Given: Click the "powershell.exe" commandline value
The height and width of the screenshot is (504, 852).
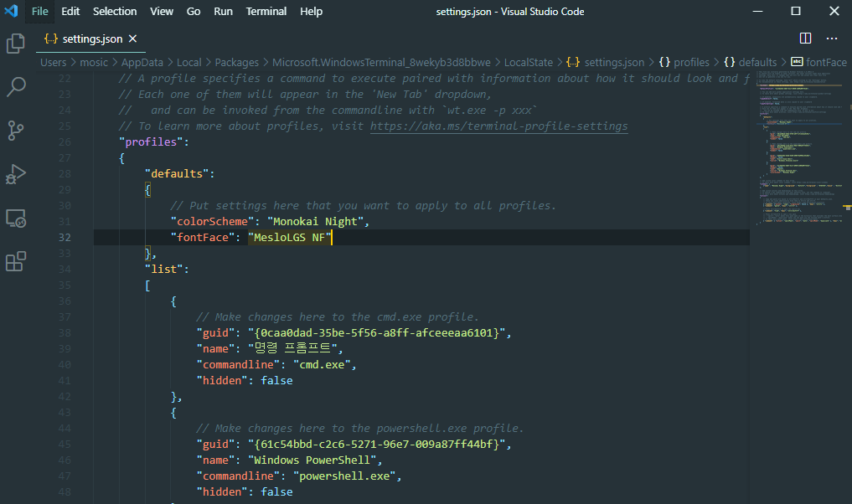Looking at the screenshot, I should [x=344, y=476].
